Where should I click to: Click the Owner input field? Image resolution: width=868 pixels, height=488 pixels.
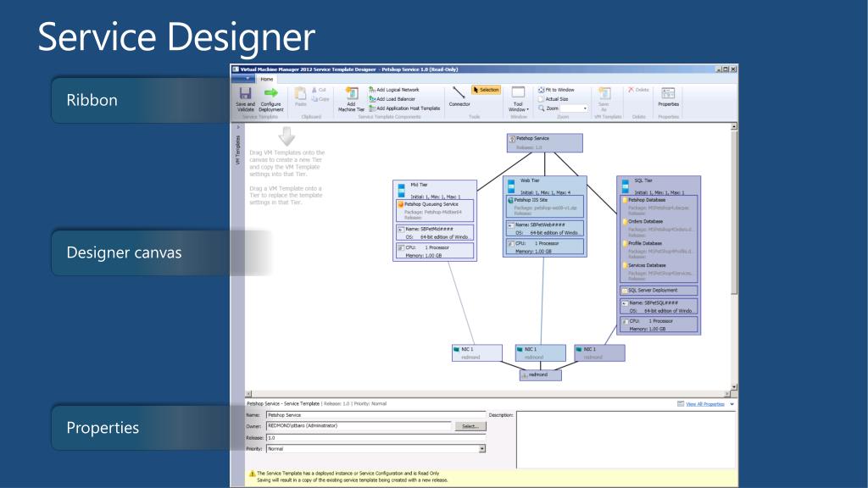tap(359, 426)
